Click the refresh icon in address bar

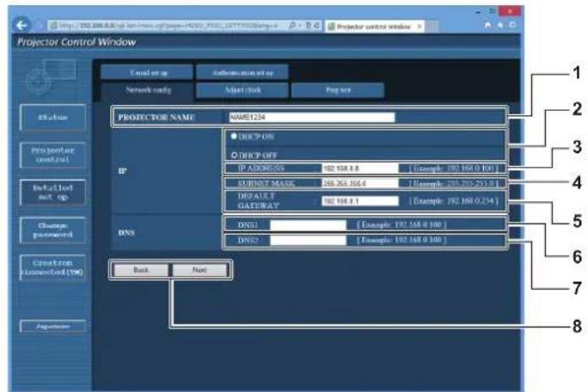pos(316,26)
